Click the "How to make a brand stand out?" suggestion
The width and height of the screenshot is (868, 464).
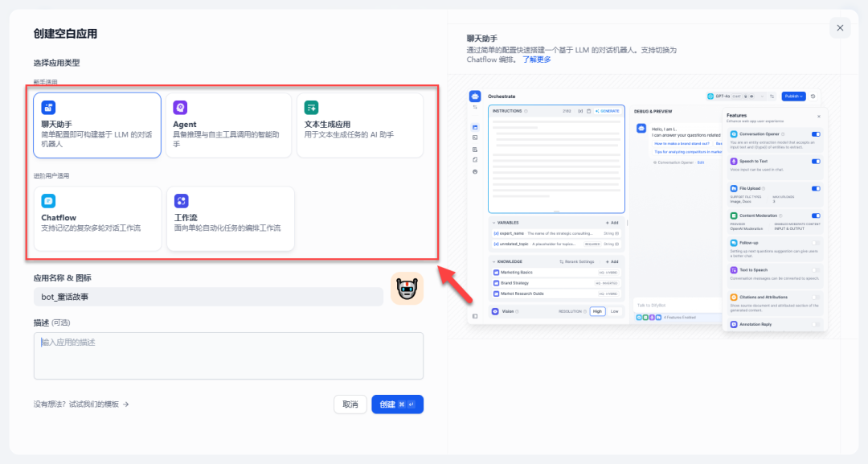point(682,143)
